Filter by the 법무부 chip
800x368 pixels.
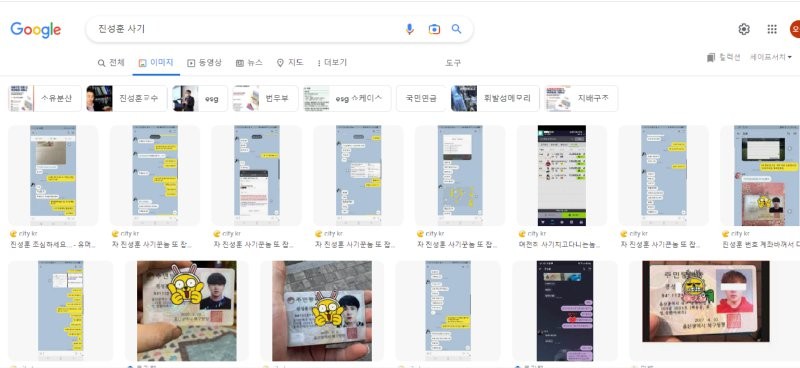coord(265,99)
